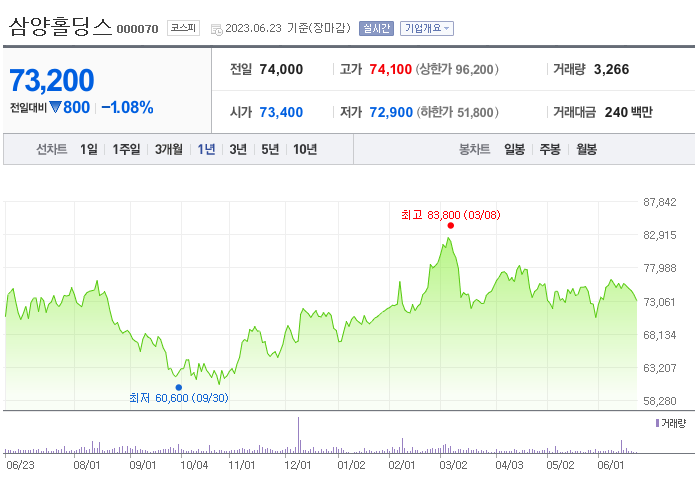Screen dimensions: 695x485
Task: Click the calendar clock icon beside date
Action: click(217, 30)
